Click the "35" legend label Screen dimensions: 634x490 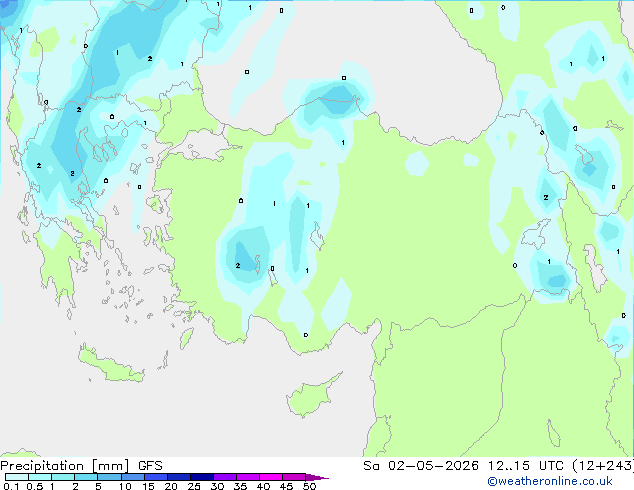click(x=240, y=486)
